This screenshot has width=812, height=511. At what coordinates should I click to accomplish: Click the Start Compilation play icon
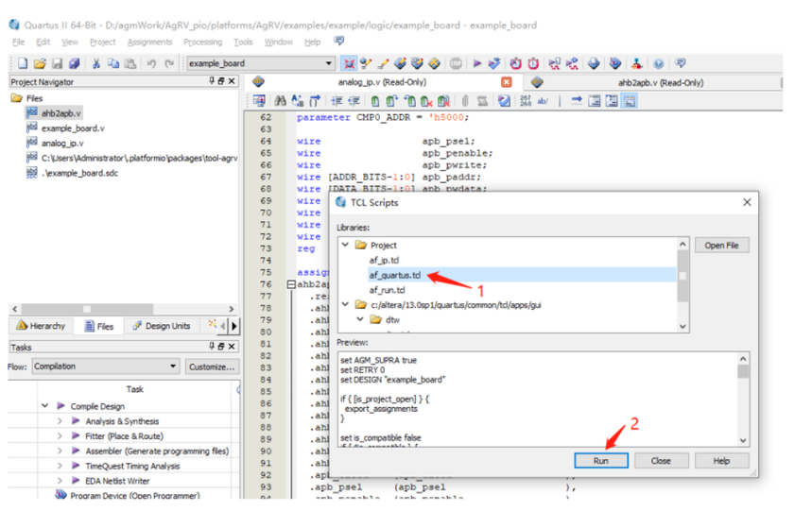(x=477, y=63)
